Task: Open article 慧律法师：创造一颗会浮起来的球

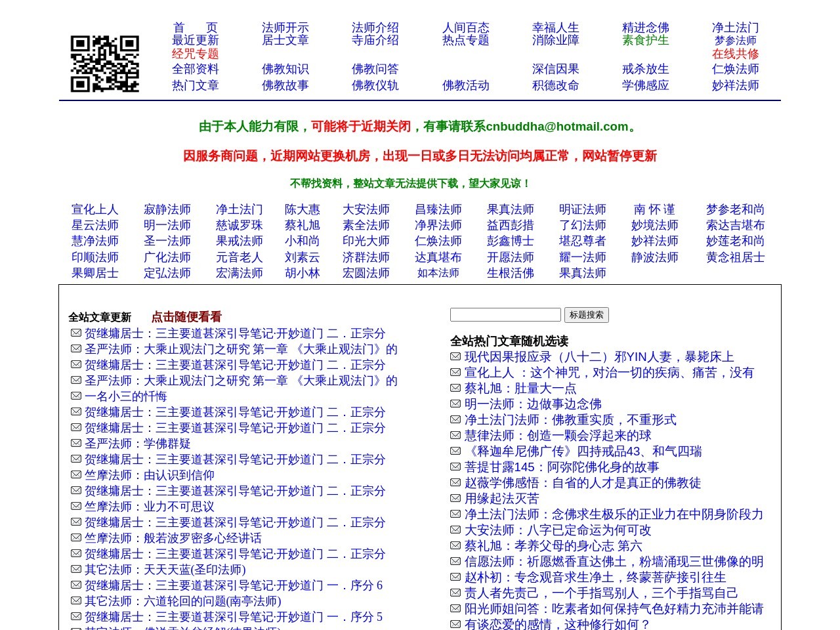Action: (557, 435)
